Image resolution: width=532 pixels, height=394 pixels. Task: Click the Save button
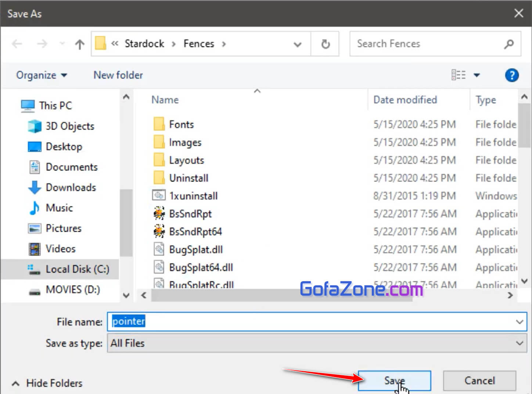pyautogui.click(x=394, y=380)
